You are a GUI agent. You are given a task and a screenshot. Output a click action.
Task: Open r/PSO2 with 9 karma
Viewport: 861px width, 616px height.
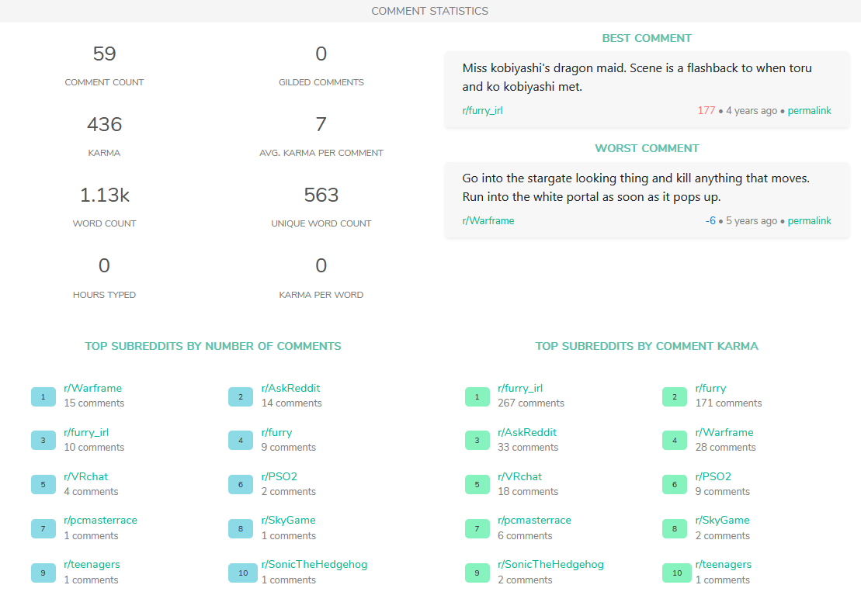(713, 476)
